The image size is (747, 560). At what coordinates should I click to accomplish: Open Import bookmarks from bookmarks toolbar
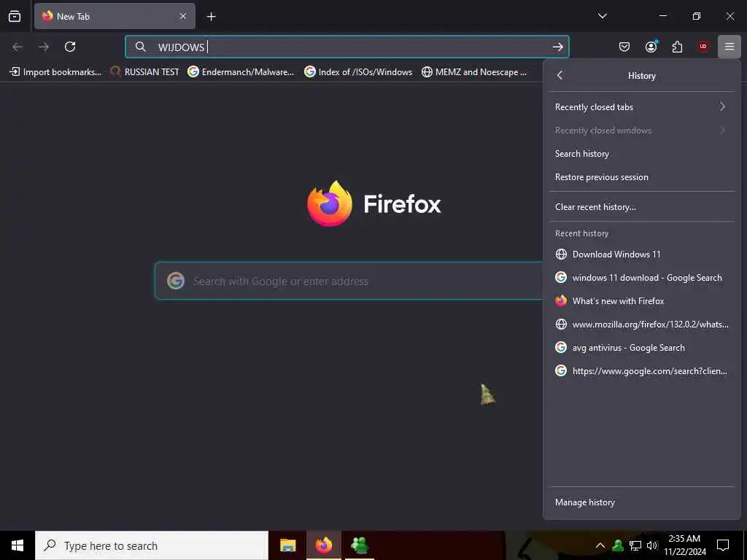coord(55,72)
